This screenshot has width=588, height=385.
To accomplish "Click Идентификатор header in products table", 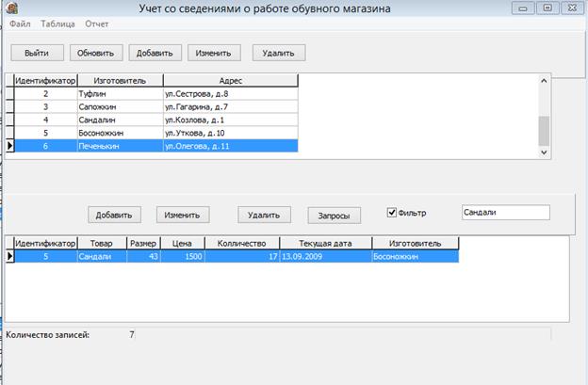I will 45,244.
